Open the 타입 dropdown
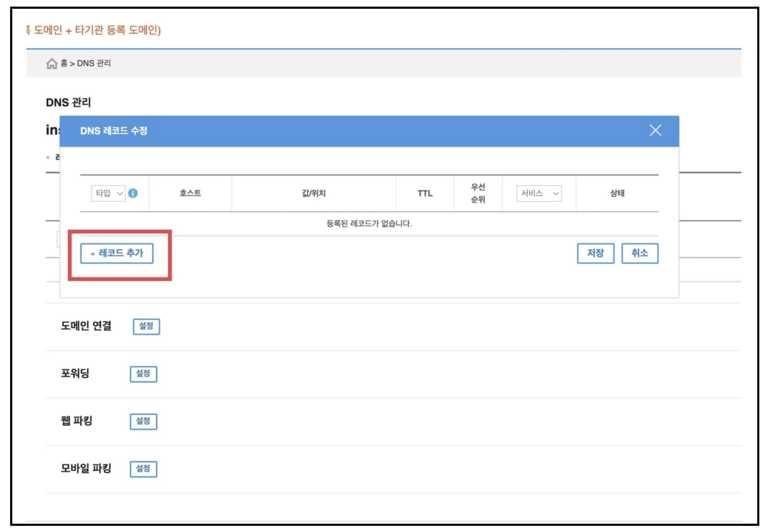 (108, 194)
